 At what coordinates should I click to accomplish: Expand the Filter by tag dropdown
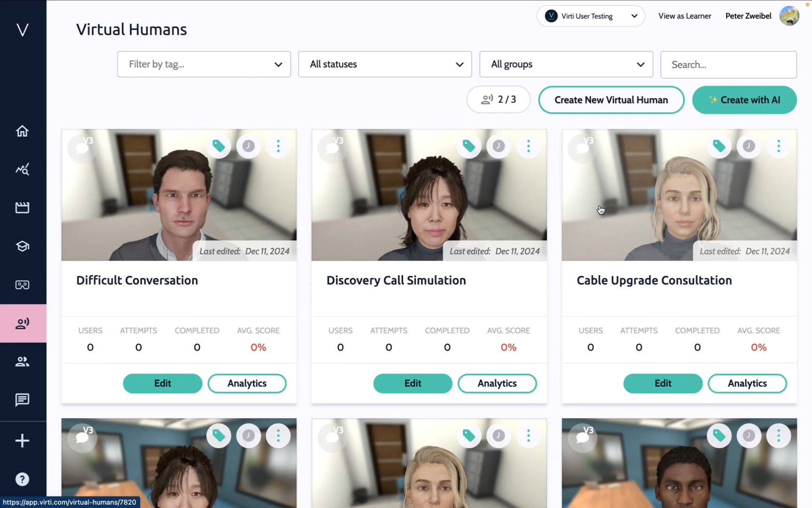204,64
